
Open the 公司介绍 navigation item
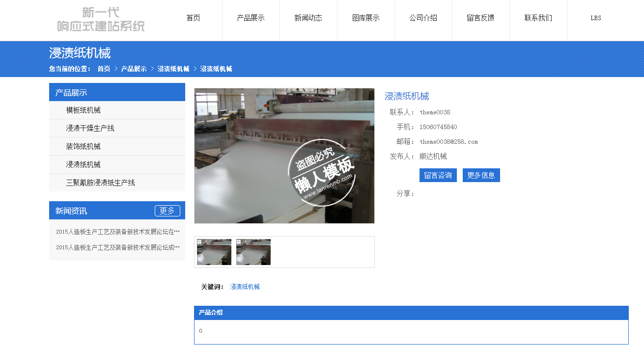423,18
